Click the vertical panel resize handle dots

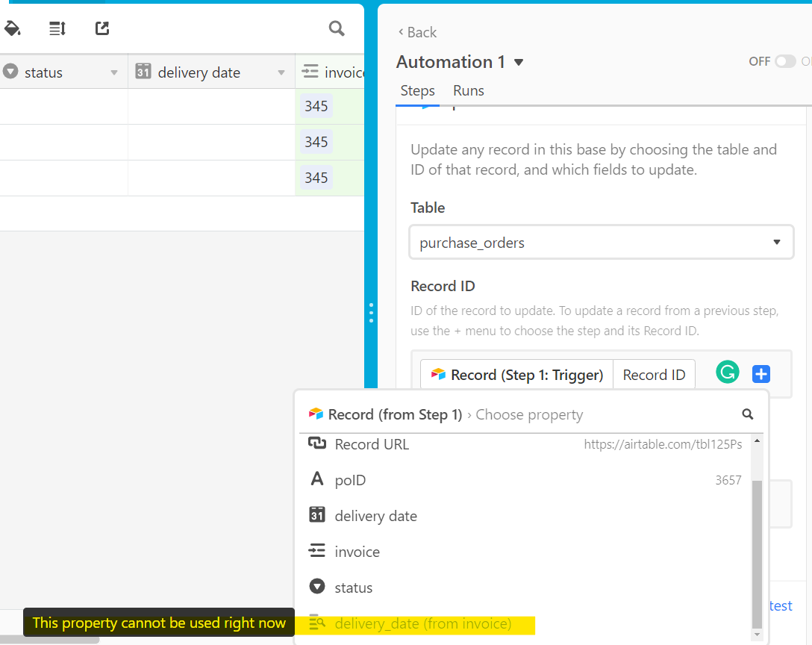point(372,313)
